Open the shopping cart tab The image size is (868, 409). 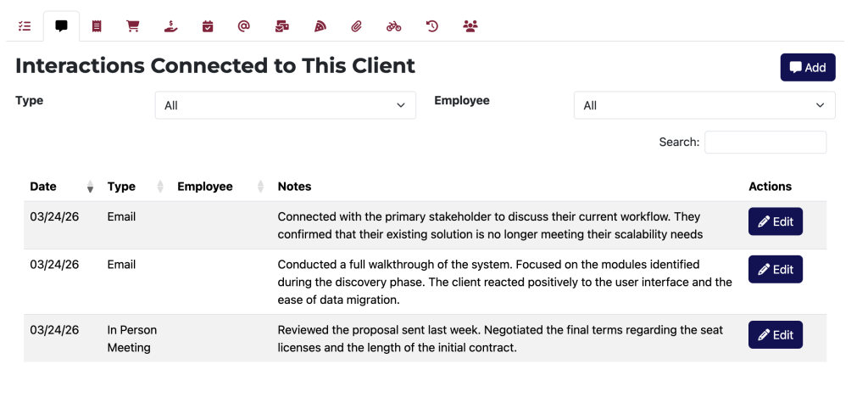pyautogui.click(x=133, y=26)
